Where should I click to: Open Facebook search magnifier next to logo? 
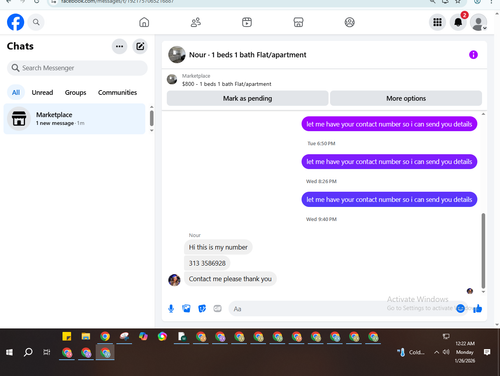(x=36, y=22)
